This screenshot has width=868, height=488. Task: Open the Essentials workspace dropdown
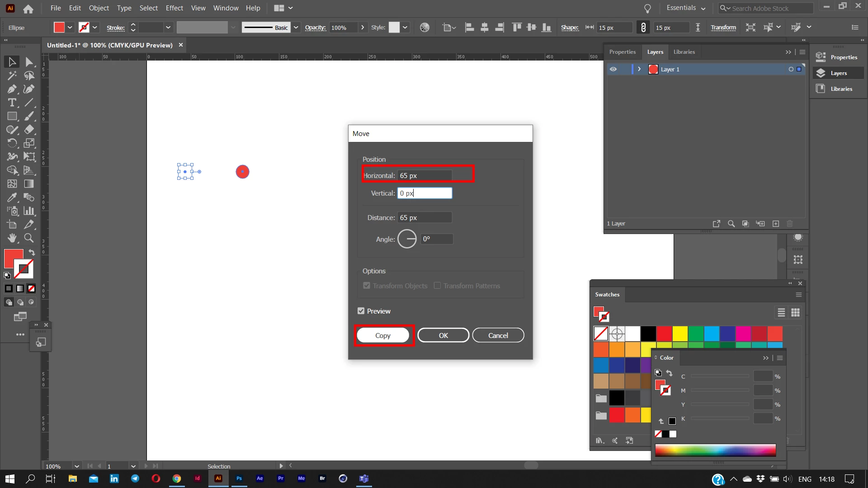coord(686,8)
